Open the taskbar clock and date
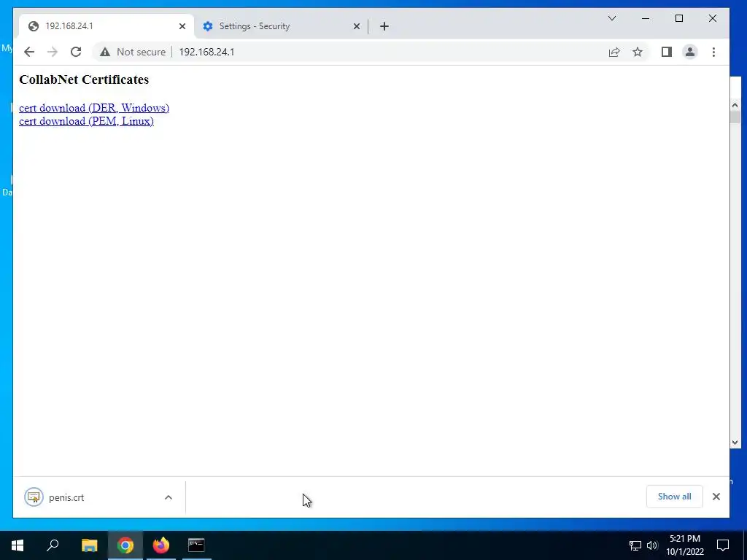The height and width of the screenshot is (560, 747). coord(685,545)
